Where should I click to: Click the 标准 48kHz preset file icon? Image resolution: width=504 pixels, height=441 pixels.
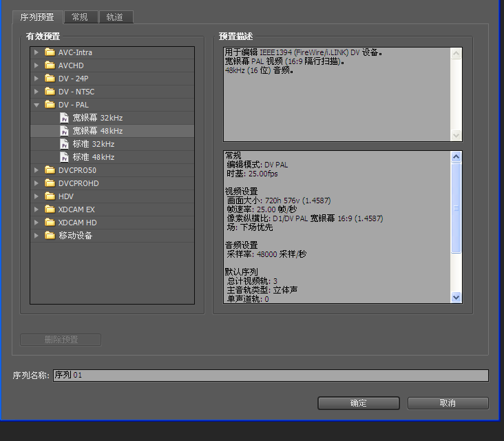(64, 157)
